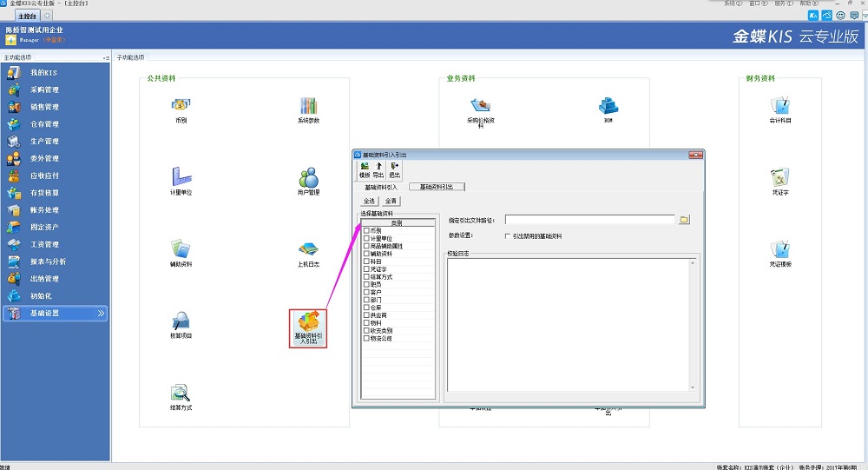Image resolution: width=868 pixels, height=470 pixels.
Task: Switch to the 基础资料引出 tab
Action: pos(437,187)
